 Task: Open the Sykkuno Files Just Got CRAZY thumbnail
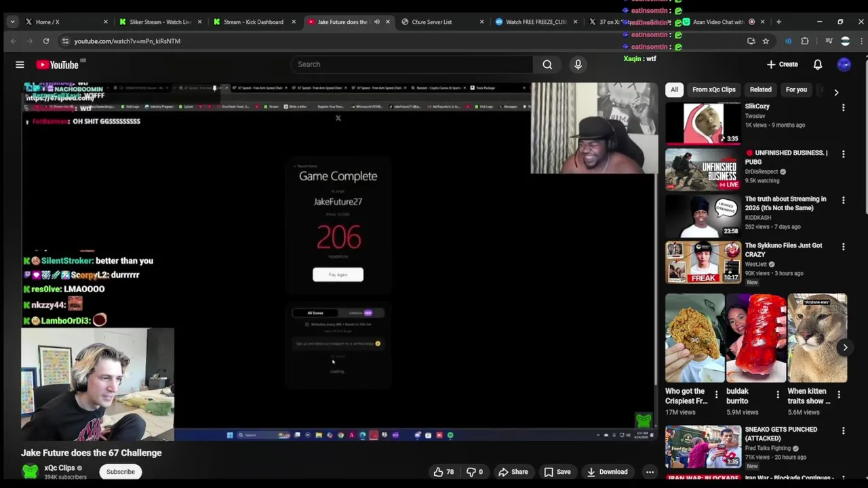pyautogui.click(x=703, y=263)
